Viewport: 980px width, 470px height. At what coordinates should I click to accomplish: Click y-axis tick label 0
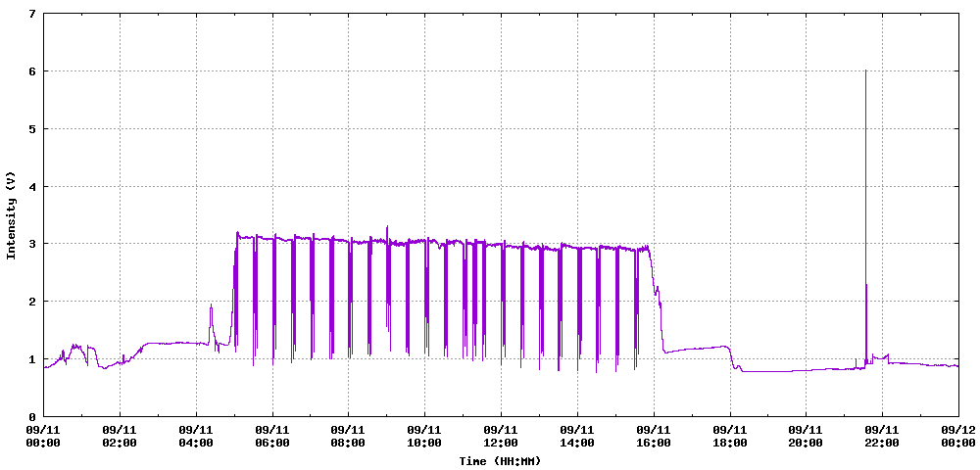point(32,417)
